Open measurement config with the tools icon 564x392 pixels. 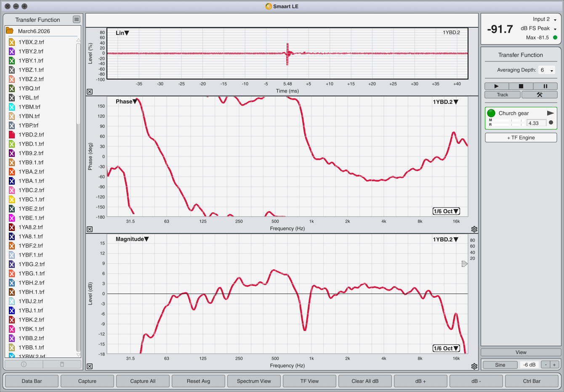point(540,95)
